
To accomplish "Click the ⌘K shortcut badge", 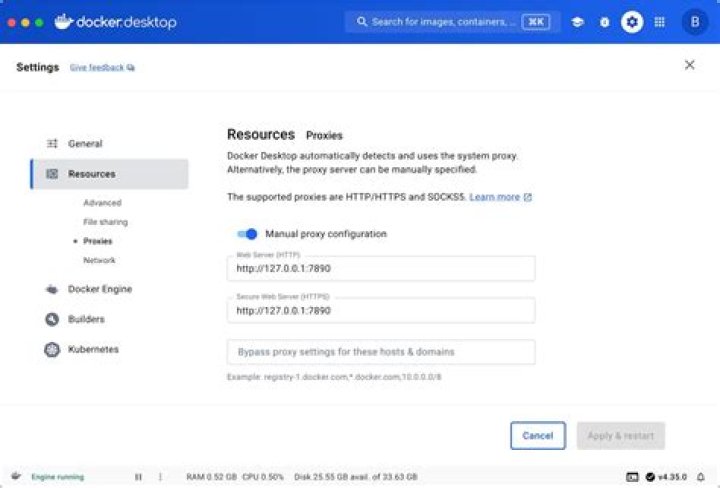I will coord(536,22).
